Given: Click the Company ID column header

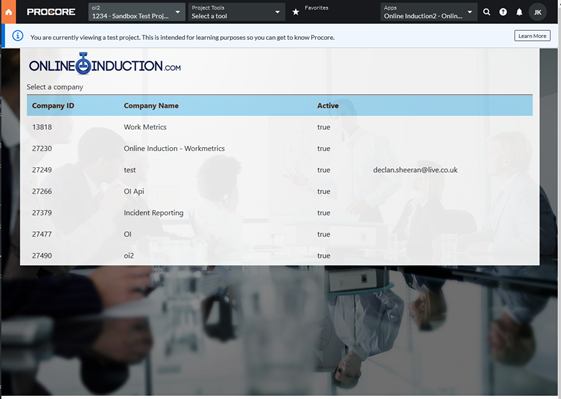Looking at the screenshot, I should [53, 106].
